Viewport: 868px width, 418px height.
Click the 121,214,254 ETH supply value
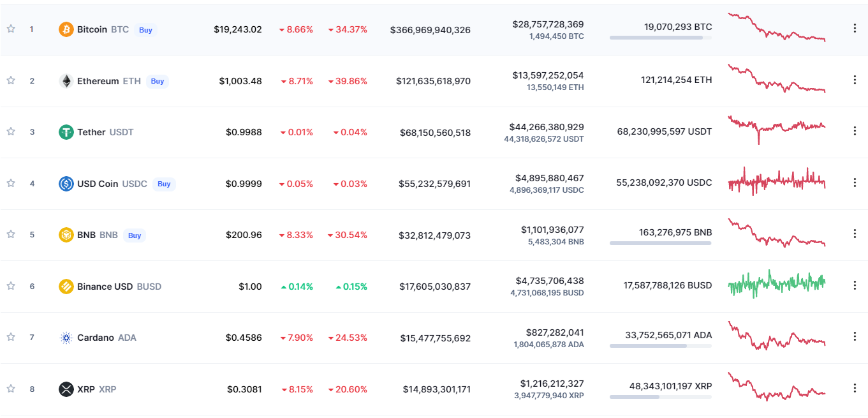[677, 80]
